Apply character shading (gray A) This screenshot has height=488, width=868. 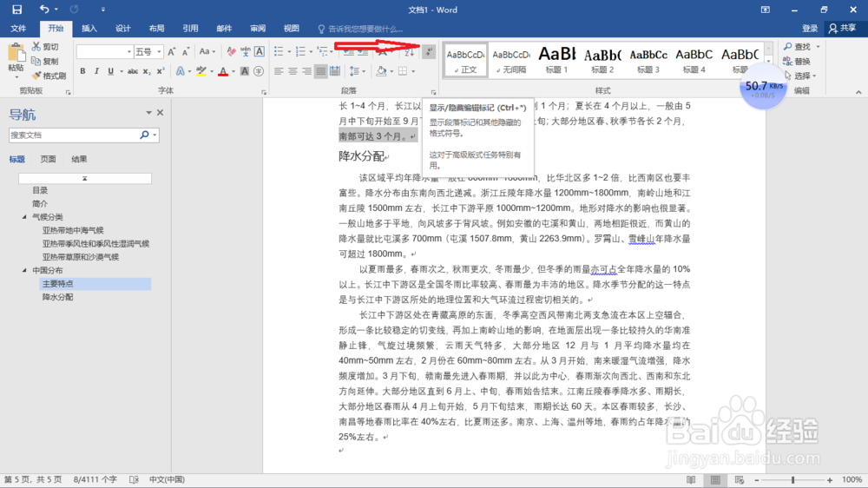[x=245, y=71]
